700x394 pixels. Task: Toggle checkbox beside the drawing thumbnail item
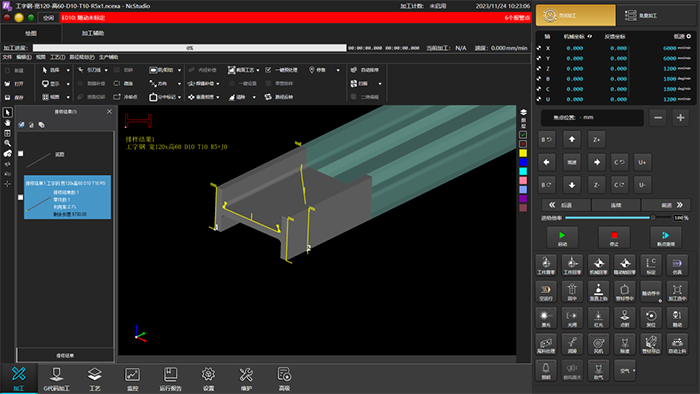(21, 153)
